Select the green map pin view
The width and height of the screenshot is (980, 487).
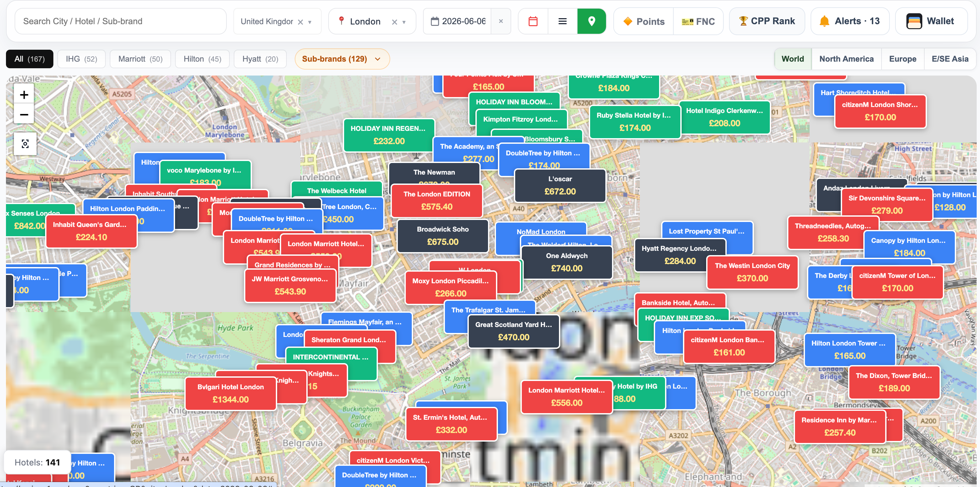point(591,21)
